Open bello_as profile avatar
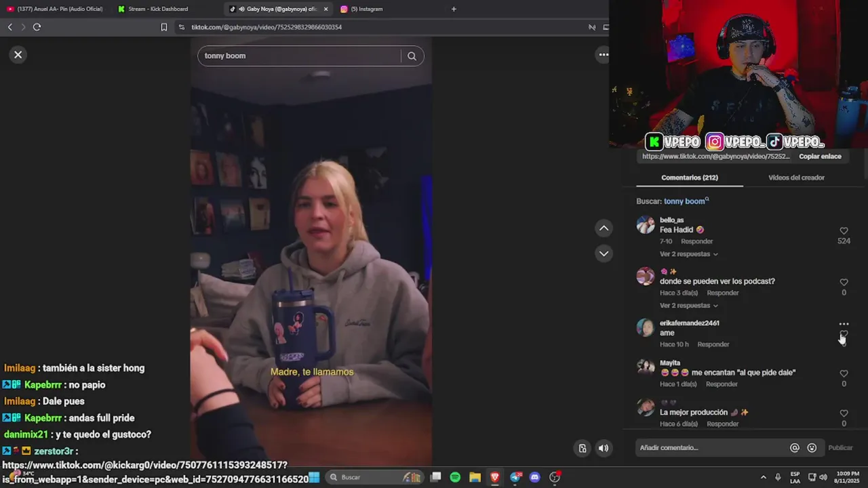The image size is (868, 488). [x=646, y=225]
